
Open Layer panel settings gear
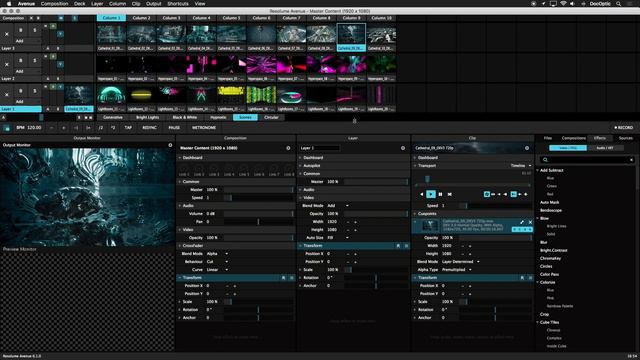point(403,148)
